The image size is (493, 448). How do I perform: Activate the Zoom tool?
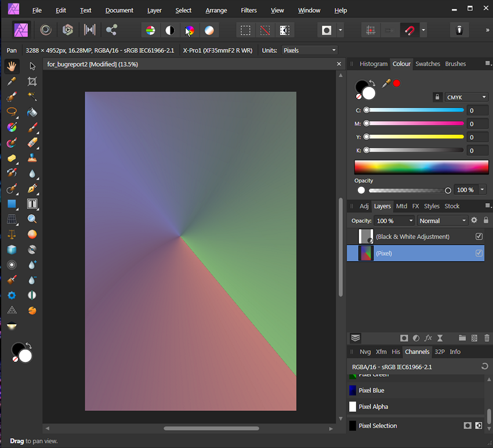click(32, 219)
